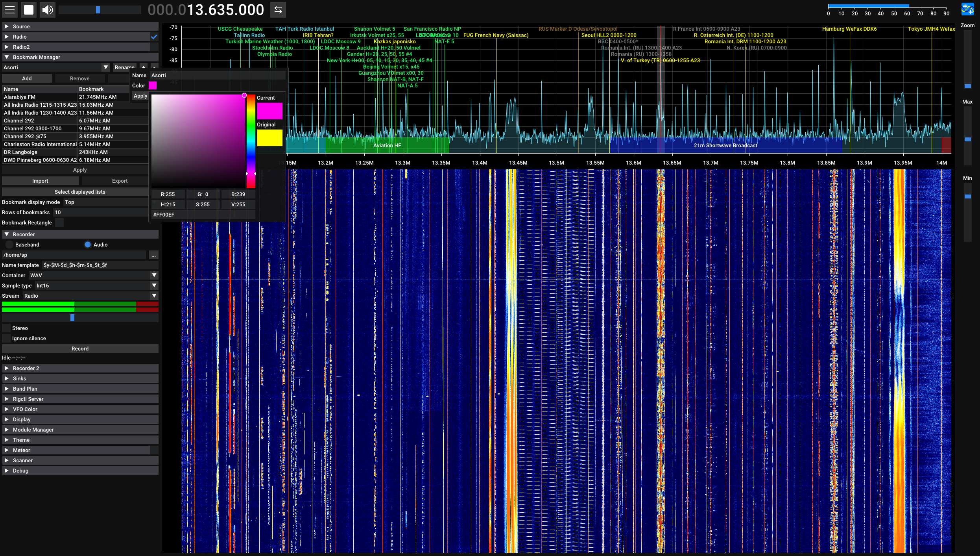Click the SDR++ logo icon top right
The height and width of the screenshot is (556, 980).
[967, 9]
